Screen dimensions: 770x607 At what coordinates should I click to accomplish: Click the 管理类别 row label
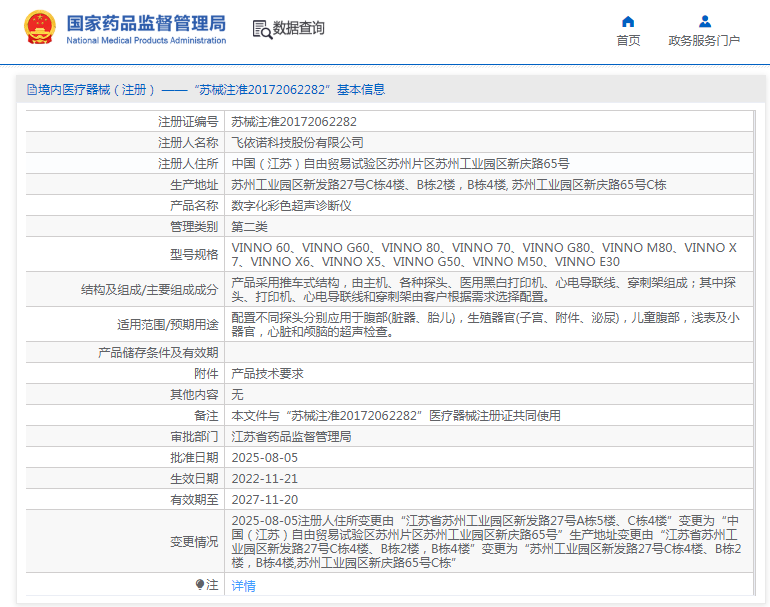pyautogui.click(x=194, y=227)
